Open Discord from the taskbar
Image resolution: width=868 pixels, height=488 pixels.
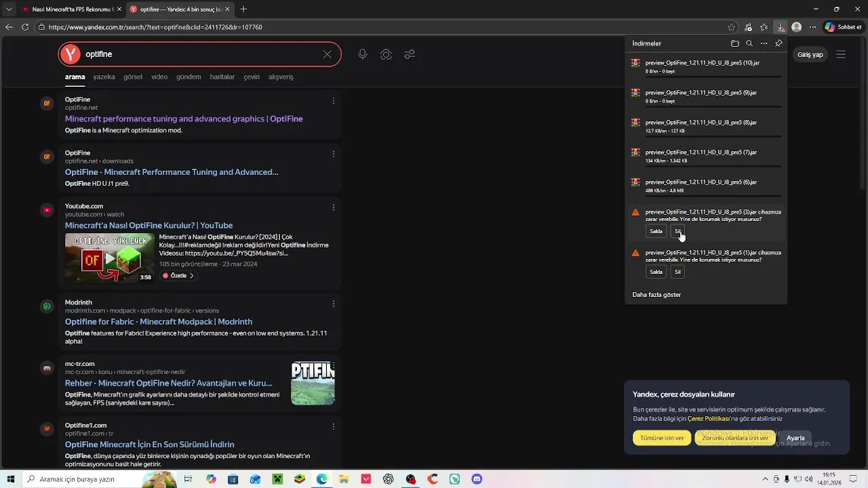pyautogui.click(x=477, y=479)
